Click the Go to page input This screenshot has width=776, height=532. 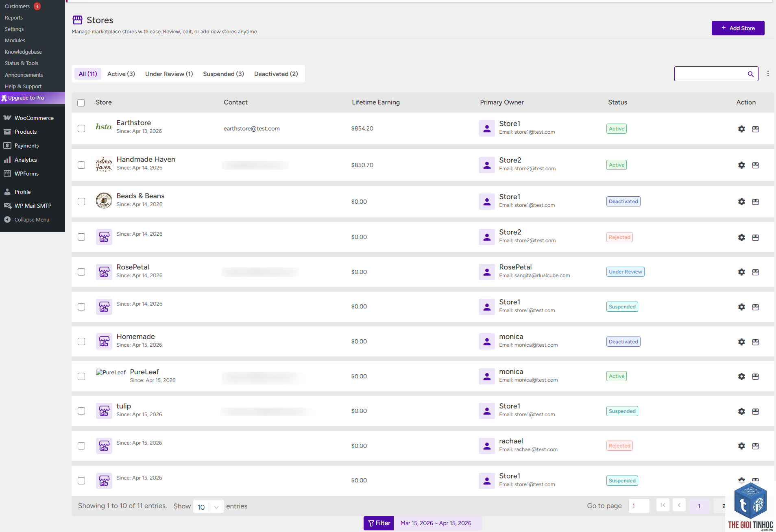click(x=639, y=506)
